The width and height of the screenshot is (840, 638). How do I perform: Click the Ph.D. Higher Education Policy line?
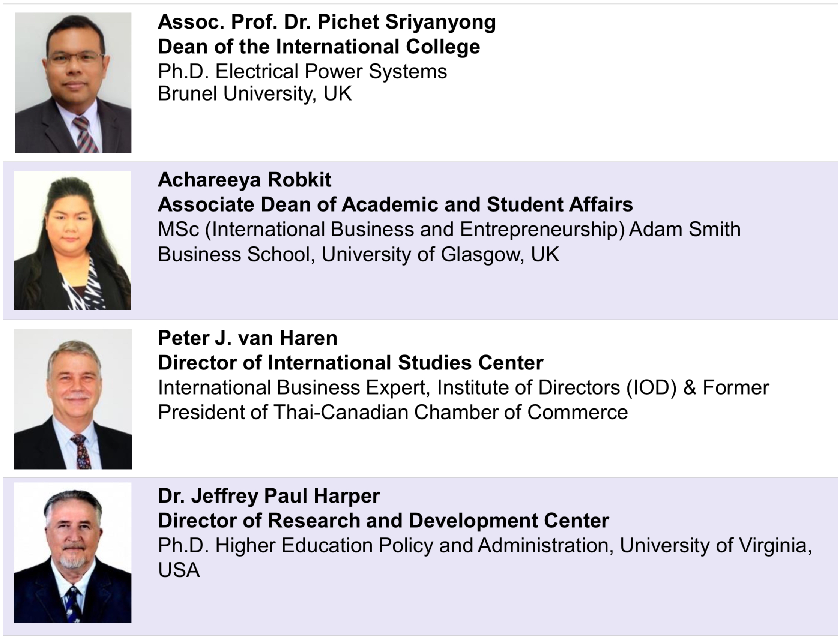tap(485, 546)
